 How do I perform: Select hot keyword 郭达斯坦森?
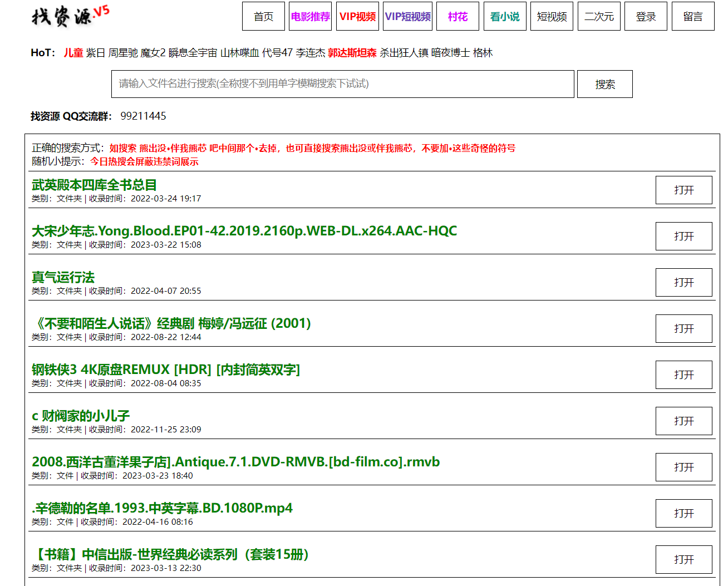point(352,53)
